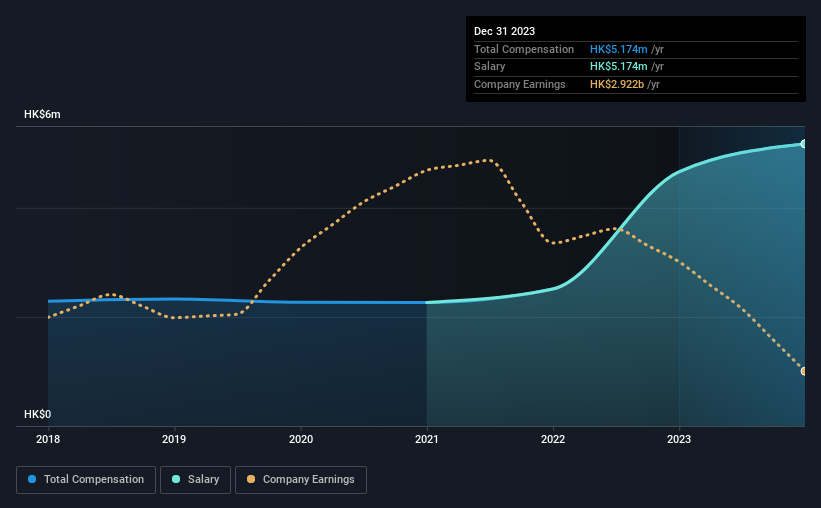Image resolution: width=821 pixels, height=508 pixels.
Task: Click the Total Compensation HK$5.174m tooltip value
Action: pyautogui.click(x=618, y=49)
